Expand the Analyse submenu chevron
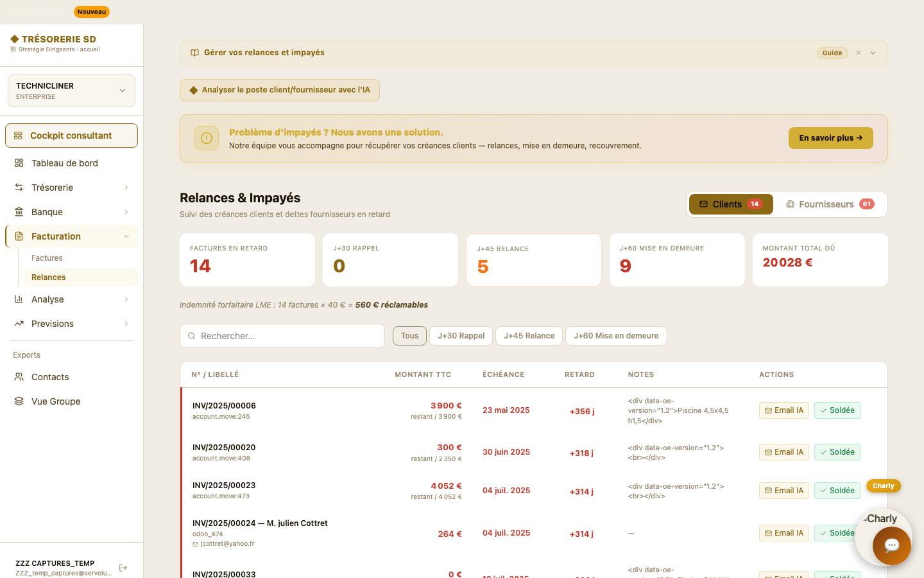 point(126,299)
